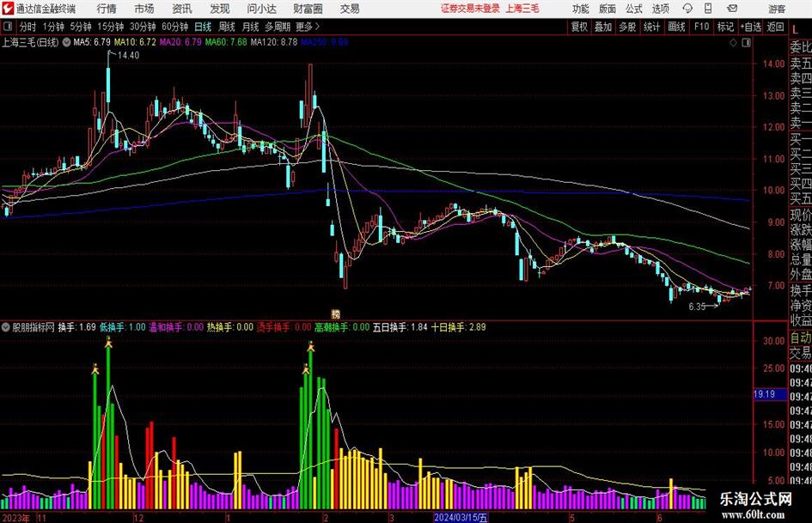
Task: Click the 自动 label in right panel
Action: point(801,338)
